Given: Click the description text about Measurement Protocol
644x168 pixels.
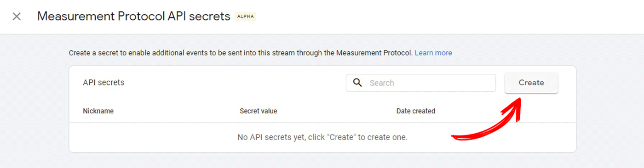Looking at the screenshot, I should [241, 53].
